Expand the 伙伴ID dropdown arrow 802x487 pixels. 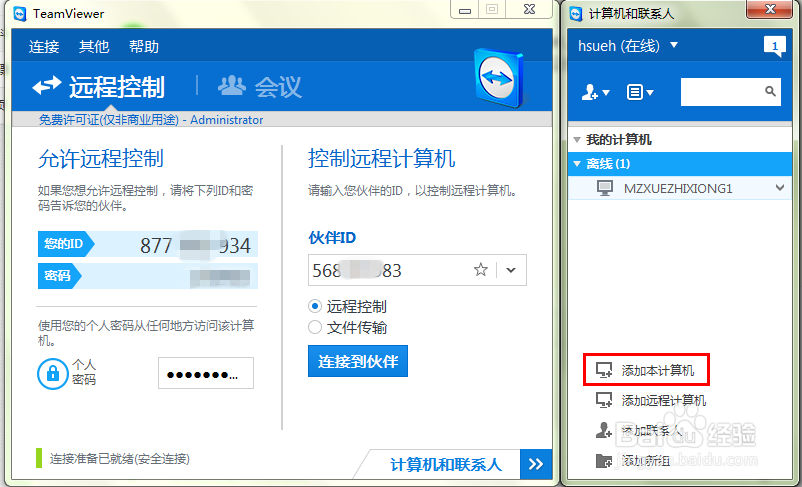511,270
